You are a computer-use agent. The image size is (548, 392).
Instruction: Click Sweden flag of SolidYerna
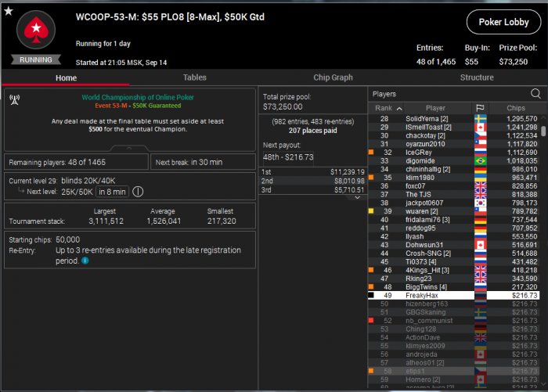point(480,119)
